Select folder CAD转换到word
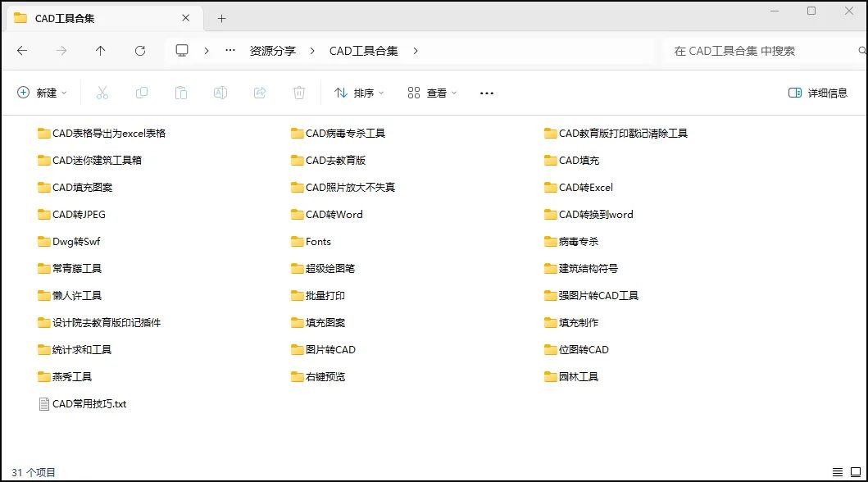The height and width of the screenshot is (482, 868). pos(589,215)
